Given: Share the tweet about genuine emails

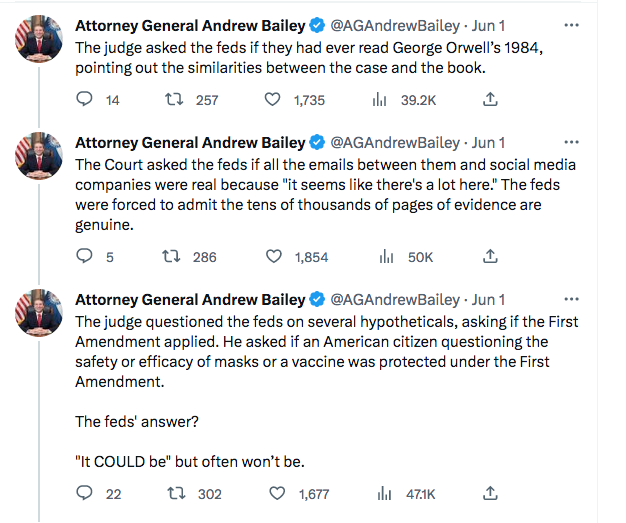Looking at the screenshot, I should 490,257.
